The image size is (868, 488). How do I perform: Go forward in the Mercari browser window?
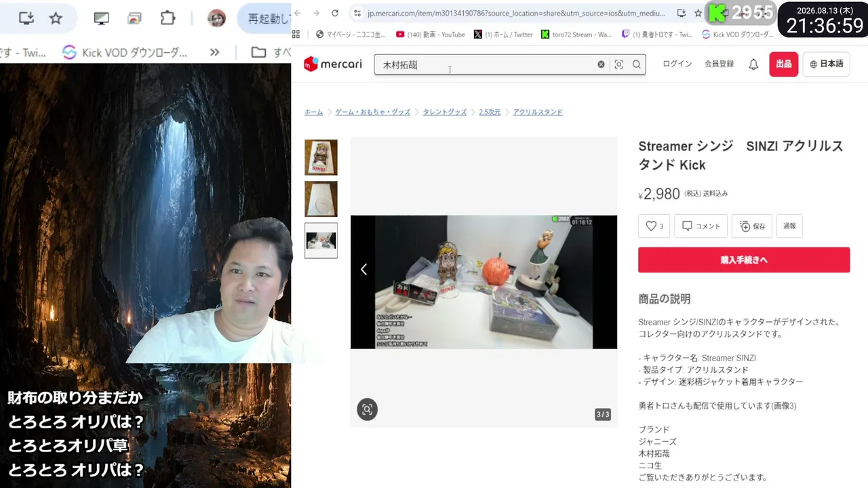point(316,13)
